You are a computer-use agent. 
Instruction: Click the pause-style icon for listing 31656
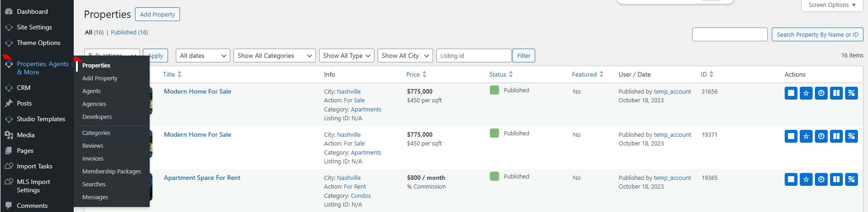point(836,93)
